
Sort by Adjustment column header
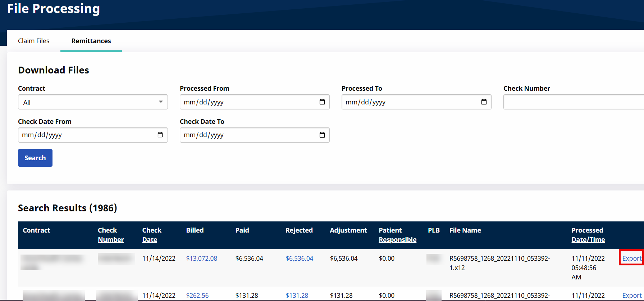click(348, 230)
